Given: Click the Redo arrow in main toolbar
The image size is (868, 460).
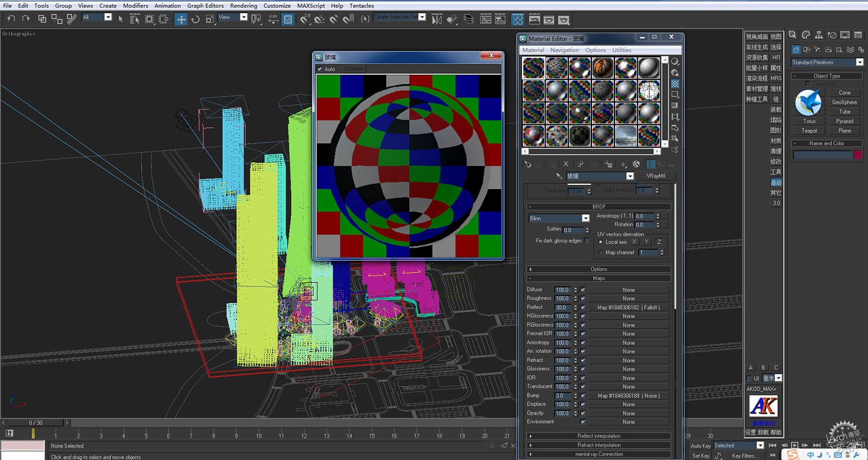Looking at the screenshot, I should tap(25, 19).
